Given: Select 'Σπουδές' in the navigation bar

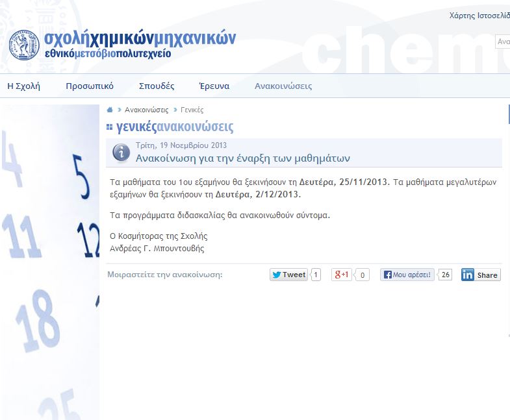Looking at the screenshot, I should coord(157,86).
